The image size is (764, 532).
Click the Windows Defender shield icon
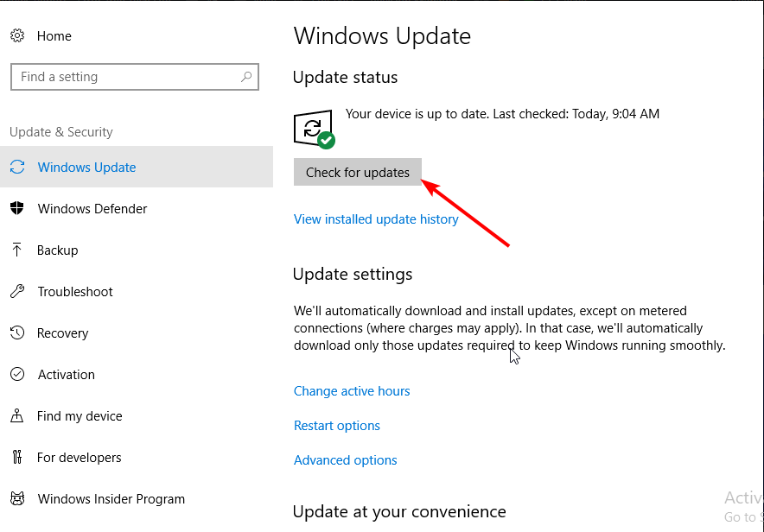pyautogui.click(x=16, y=209)
